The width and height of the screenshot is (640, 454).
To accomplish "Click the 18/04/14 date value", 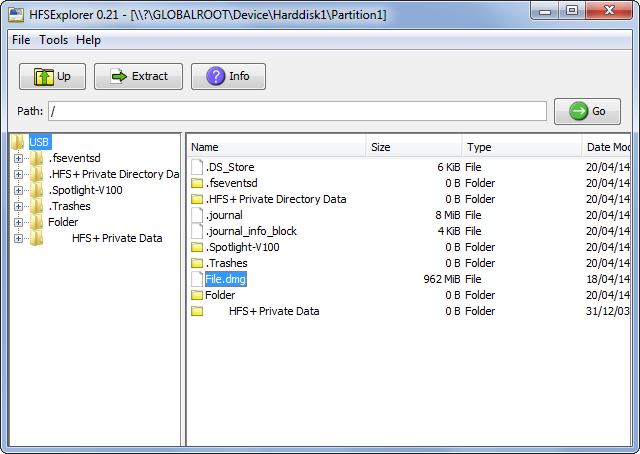I will click(x=608, y=279).
